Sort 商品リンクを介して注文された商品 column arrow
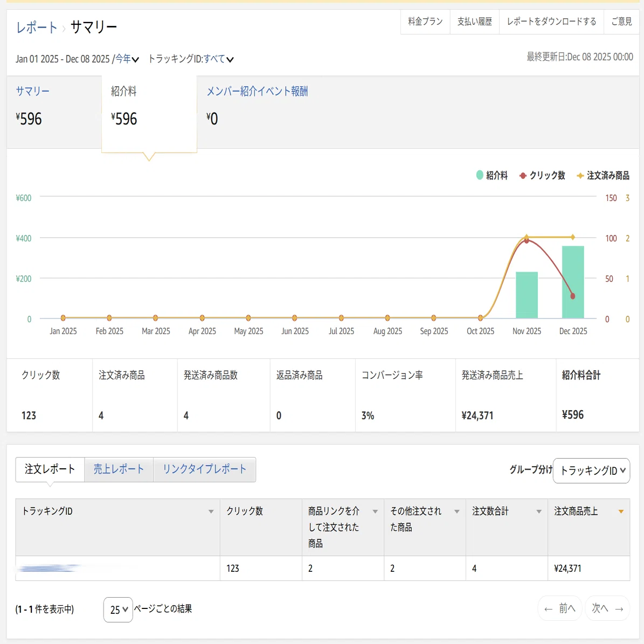The height and width of the screenshot is (644, 644). (x=375, y=511)
